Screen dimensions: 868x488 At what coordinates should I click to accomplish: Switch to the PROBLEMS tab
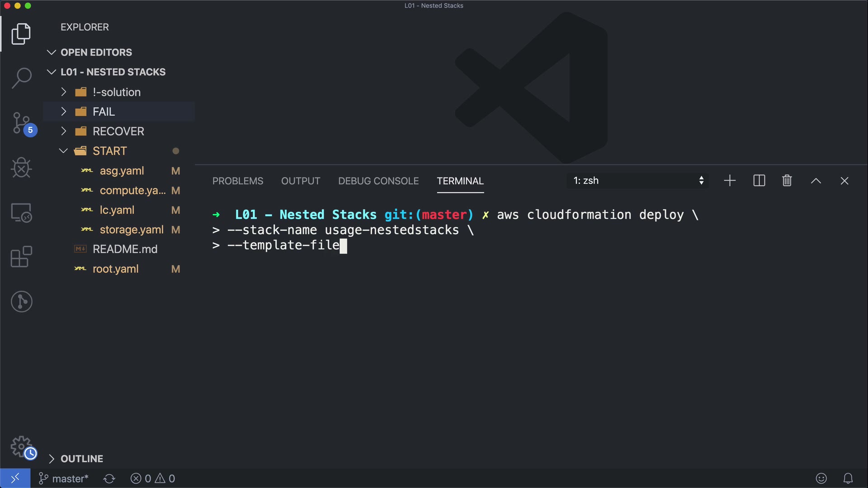(238, 181)
